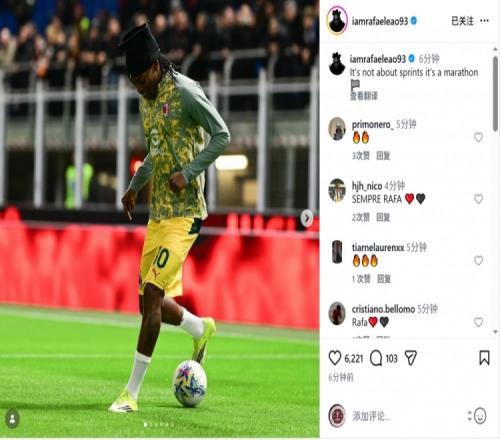Like the post with the heart icon

(335, 358)
